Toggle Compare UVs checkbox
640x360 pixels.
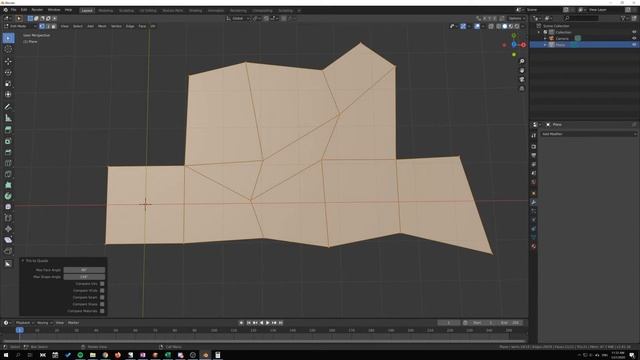point(102,284)
